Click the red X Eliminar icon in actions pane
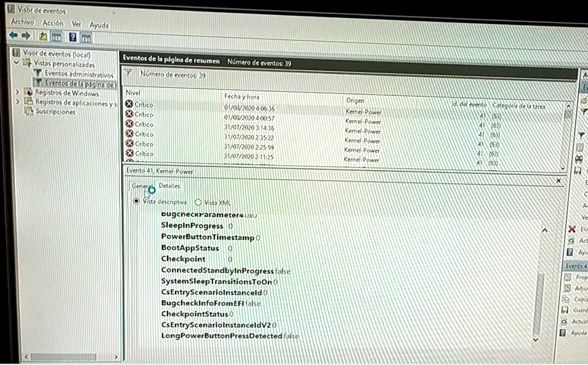588x365 pixels. point(572,229)
